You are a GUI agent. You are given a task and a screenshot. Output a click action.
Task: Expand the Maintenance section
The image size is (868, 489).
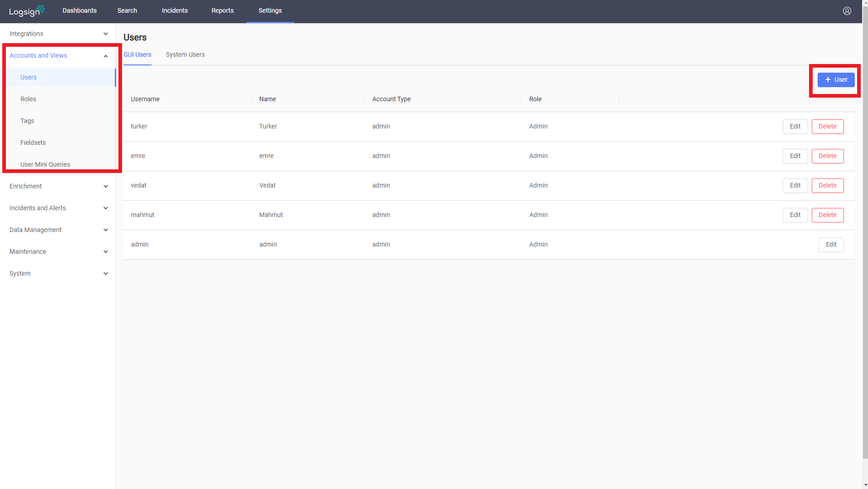[58, 252]
